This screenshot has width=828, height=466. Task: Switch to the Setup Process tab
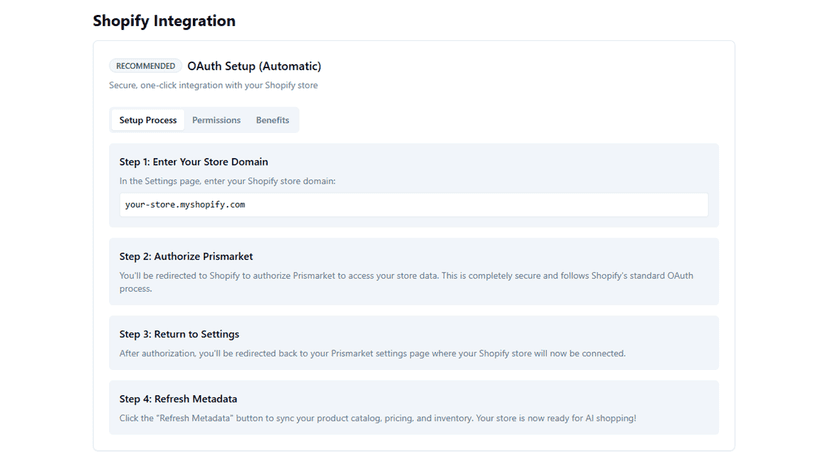coord(148,120)
